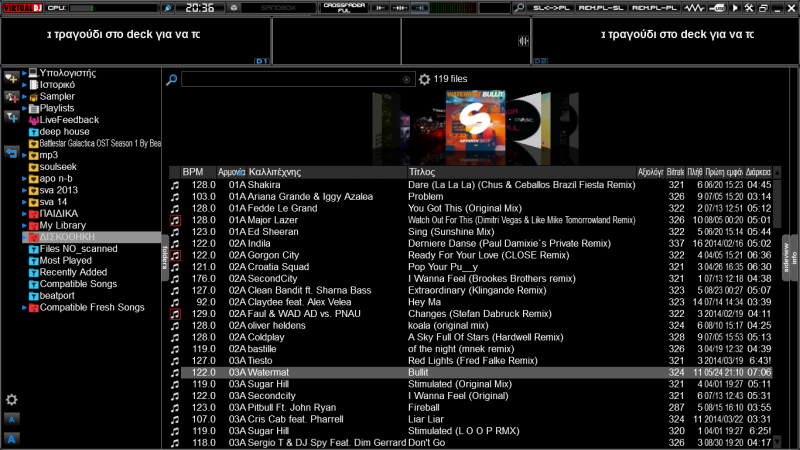Screen dimensions: 800x450
Task: Sort by the Διάρκεια column header
Action: pos(758,172)
